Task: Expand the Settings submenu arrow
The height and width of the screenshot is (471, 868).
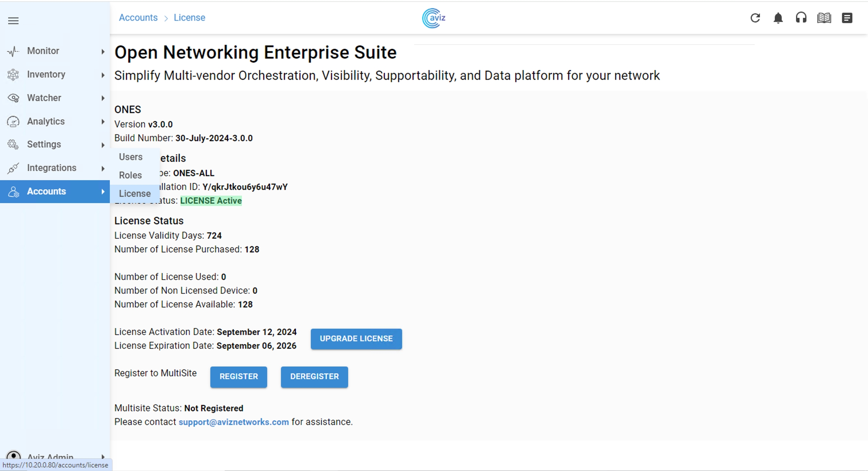Action: coord(103,145)
